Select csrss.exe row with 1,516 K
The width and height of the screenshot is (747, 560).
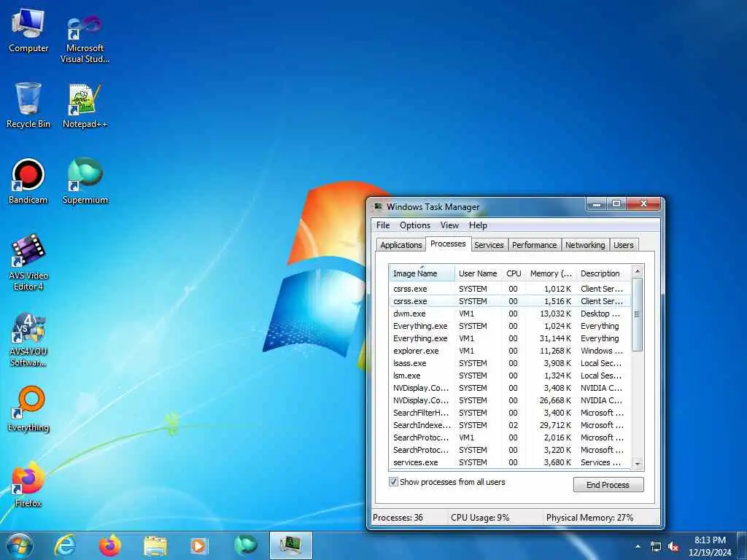(x=510, y=301)
